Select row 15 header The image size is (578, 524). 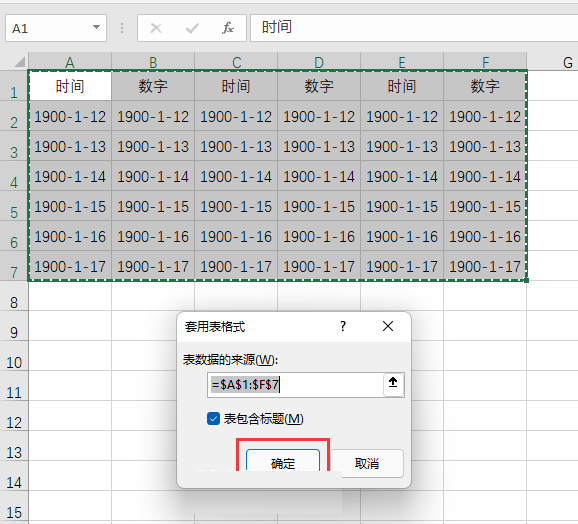coord(14,506)
